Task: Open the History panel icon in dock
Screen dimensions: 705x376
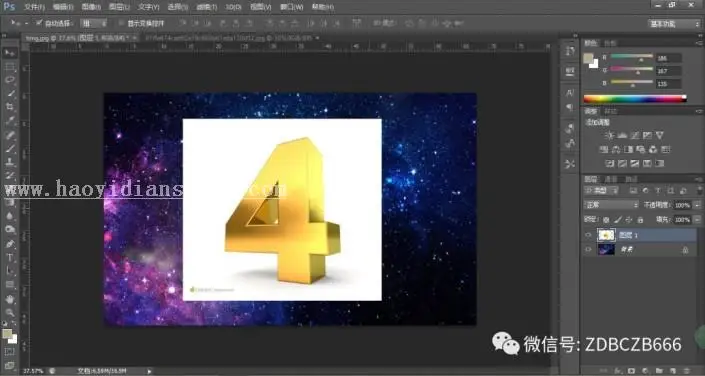Action: pos(570,51)
